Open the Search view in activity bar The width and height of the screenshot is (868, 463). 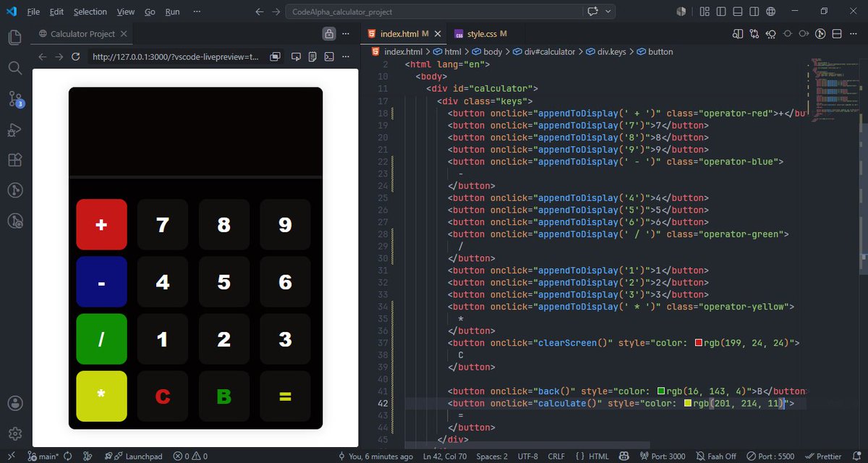[15, 68]
